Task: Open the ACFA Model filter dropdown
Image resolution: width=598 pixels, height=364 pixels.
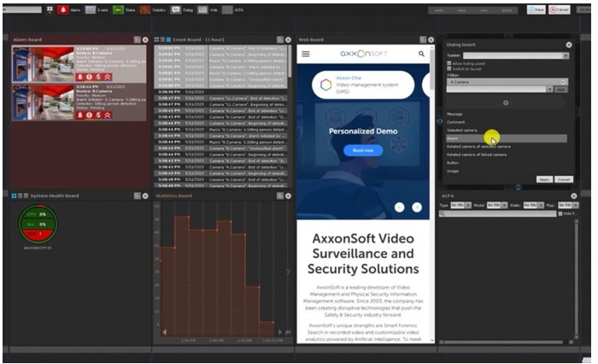Action: [x=497, y=205]
